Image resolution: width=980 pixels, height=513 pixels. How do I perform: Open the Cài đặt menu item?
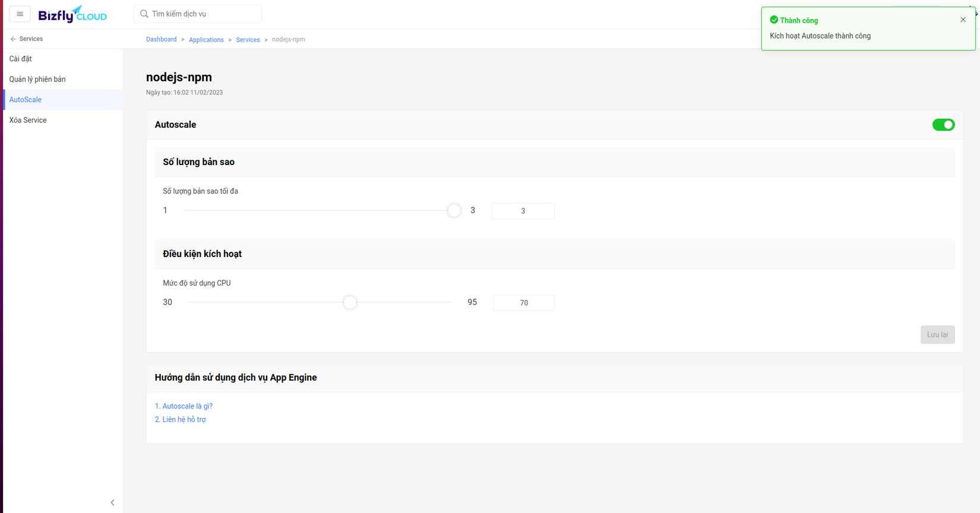21,59
